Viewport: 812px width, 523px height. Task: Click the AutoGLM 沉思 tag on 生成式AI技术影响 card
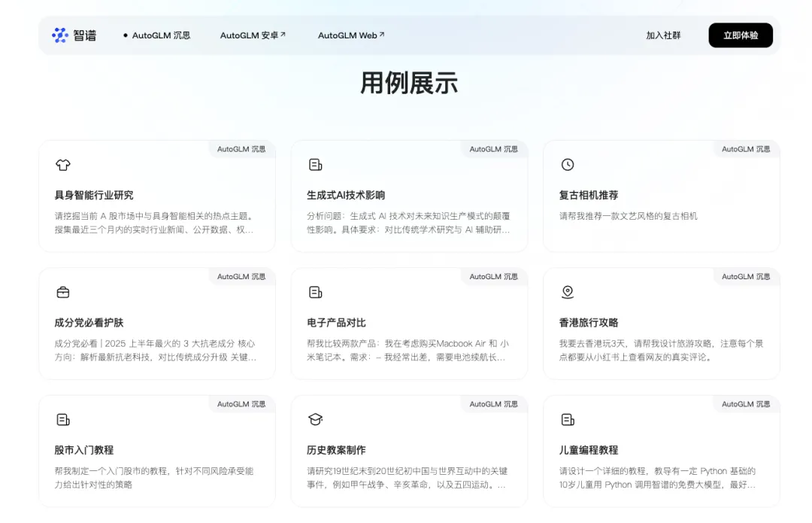tap(493, 149)
